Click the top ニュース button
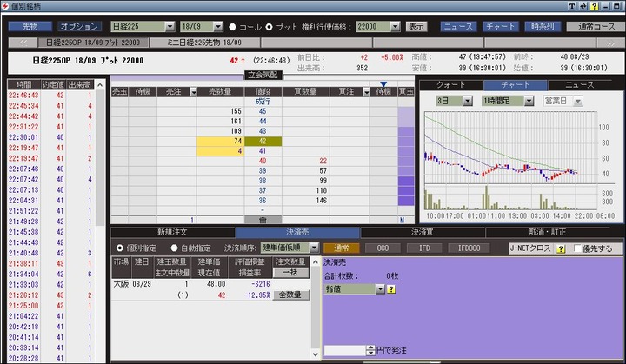Image resolution: width=626 pixels, height=364 pixels. tap(458, 26)
